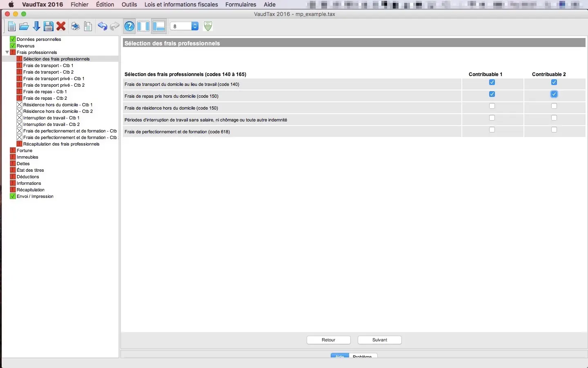The height and width of the screenshot is (368, 588).
Task: Switch to the Problème bottom tab
Action: pos(363,356)
